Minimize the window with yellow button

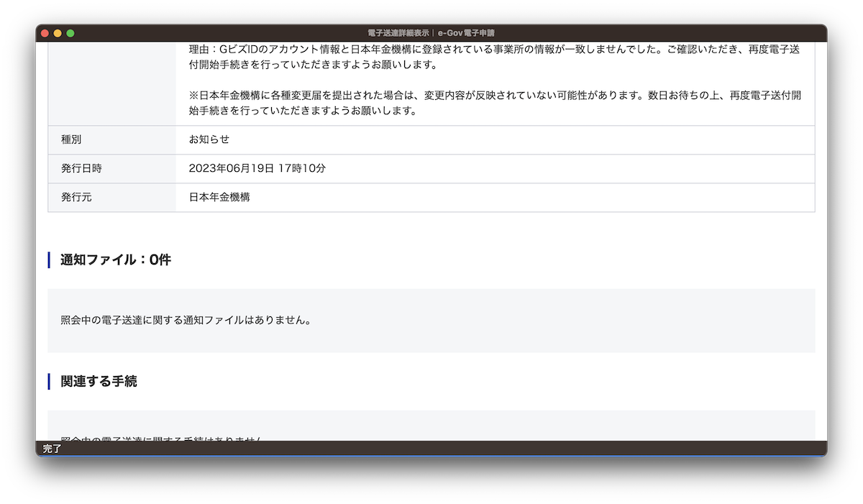[x=58, y=33]
